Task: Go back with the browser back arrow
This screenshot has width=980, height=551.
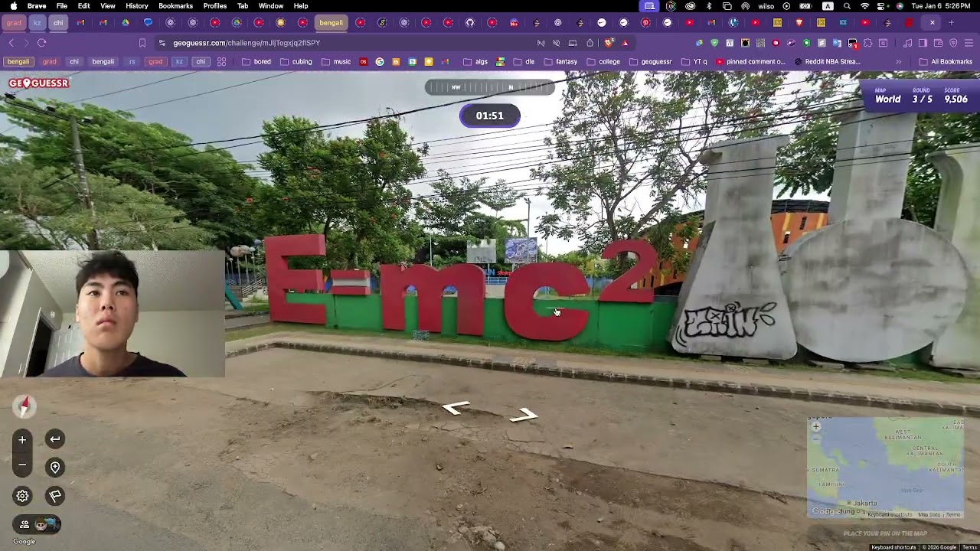Action: coord(11,43)
